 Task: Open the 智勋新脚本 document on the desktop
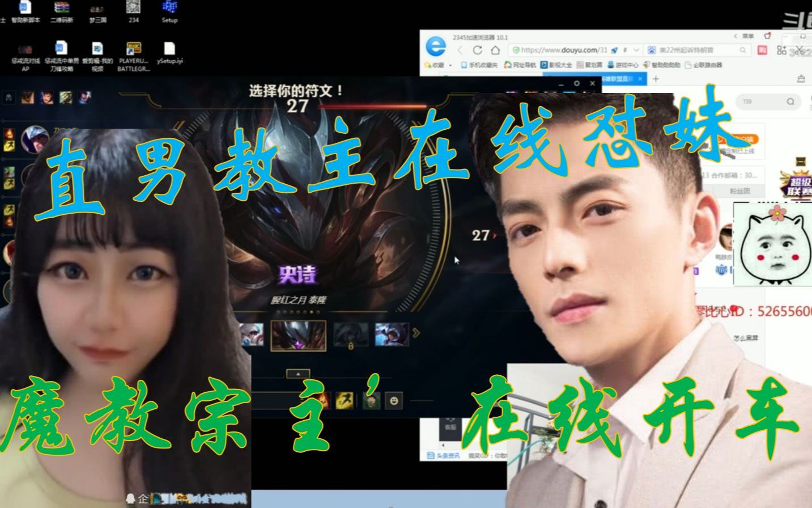[25, 11]
